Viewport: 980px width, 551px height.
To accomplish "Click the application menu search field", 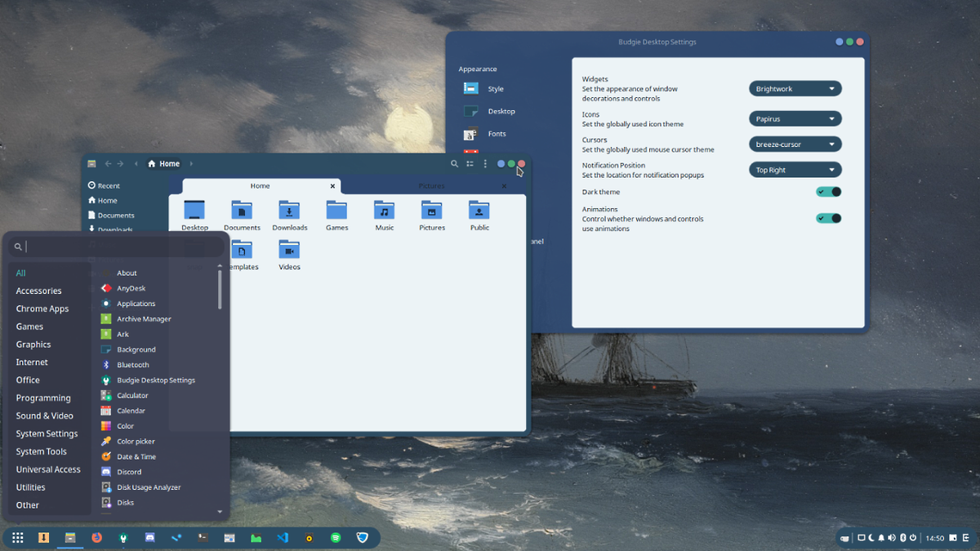I will 117,247.
